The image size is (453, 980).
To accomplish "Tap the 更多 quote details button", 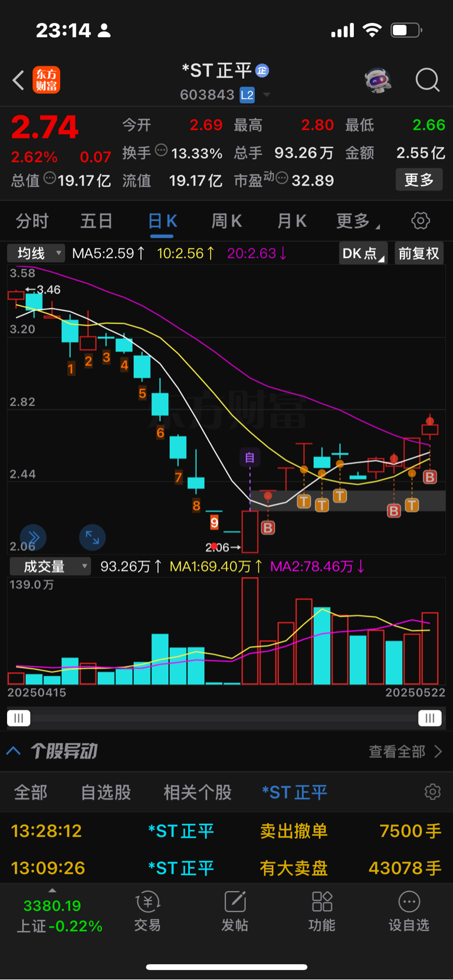I will click(x=419, y=180).
